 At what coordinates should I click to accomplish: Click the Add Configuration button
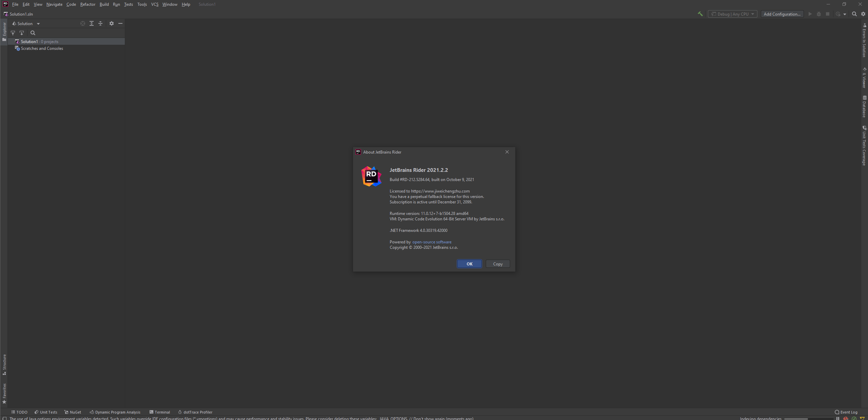(782, 14)
